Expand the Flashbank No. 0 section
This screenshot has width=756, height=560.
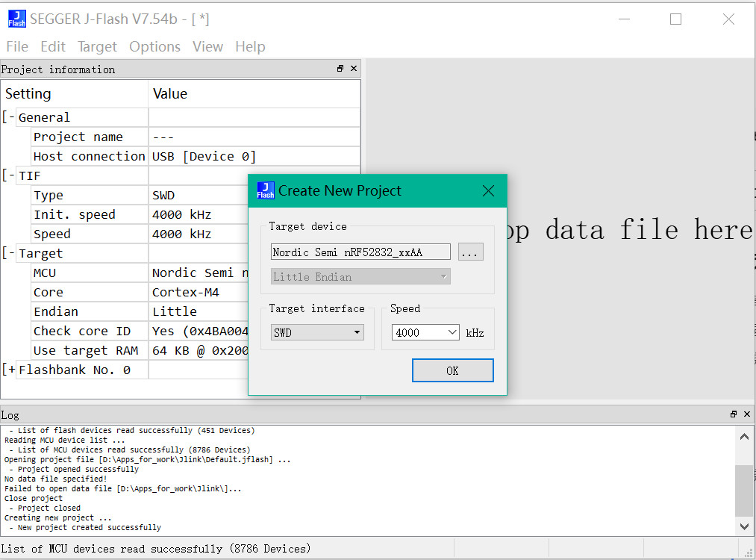[9, 370]
